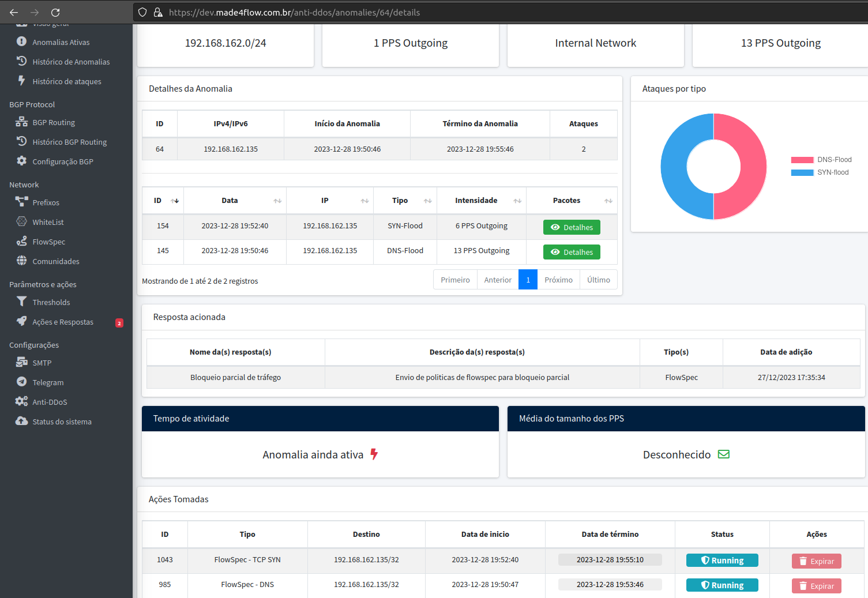The image size is (868, 598).
Task: Click the pink DNS-Flood donut segment
Action: point(753,166)
